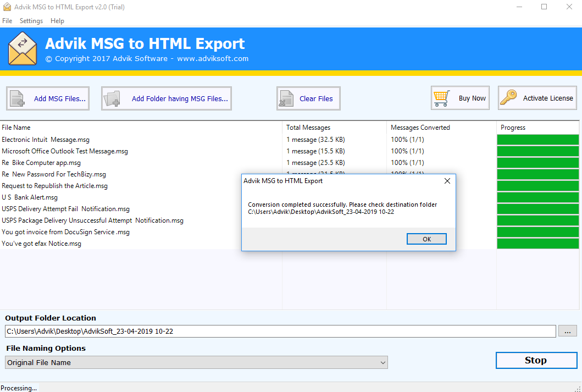Image resolution: width=582 pixels, height=392 pixels.
Task: Click progress bar for Electronic Intuit Message
Action: (x=538, y=140)
